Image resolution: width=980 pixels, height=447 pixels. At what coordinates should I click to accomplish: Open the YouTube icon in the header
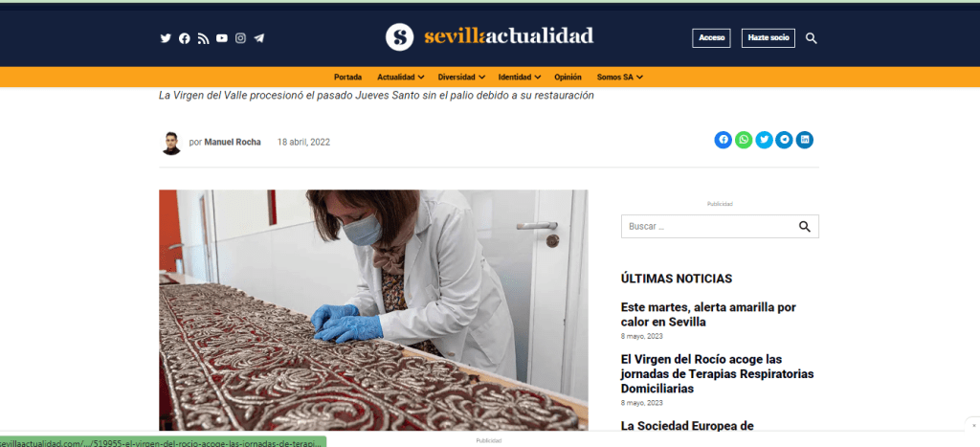point(222,38)
